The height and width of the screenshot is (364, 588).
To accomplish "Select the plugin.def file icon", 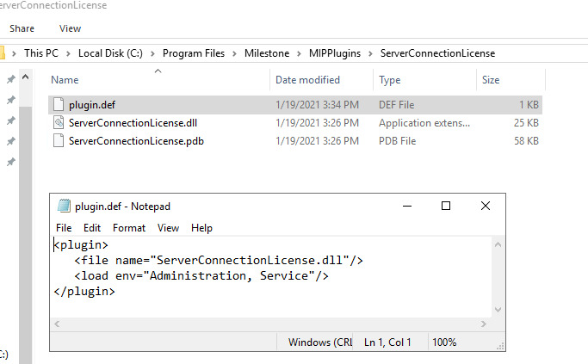I will (x=59, y=104).
